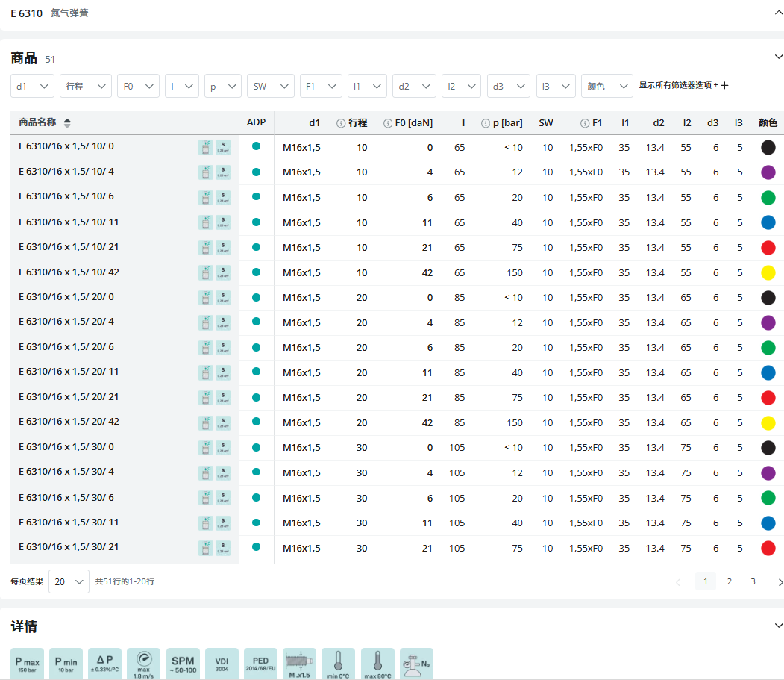Open the l2 filter dropdown
784x680 pixels.
[461, 86]
